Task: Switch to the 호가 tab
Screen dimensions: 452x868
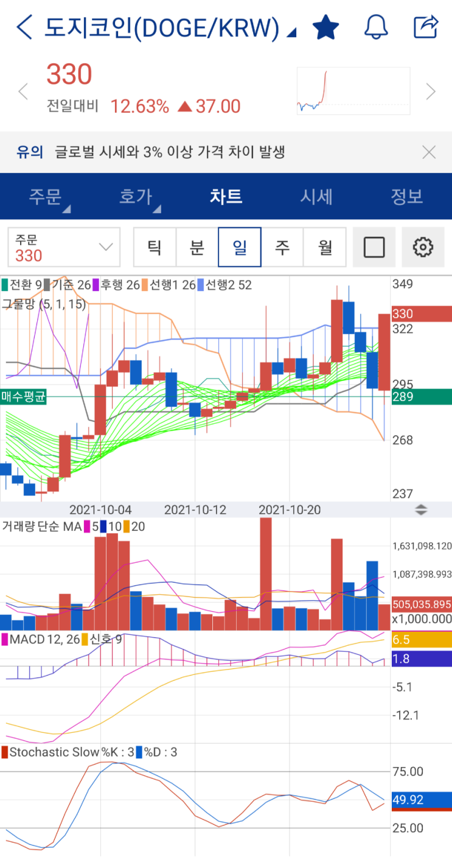Action: point(136,197)
